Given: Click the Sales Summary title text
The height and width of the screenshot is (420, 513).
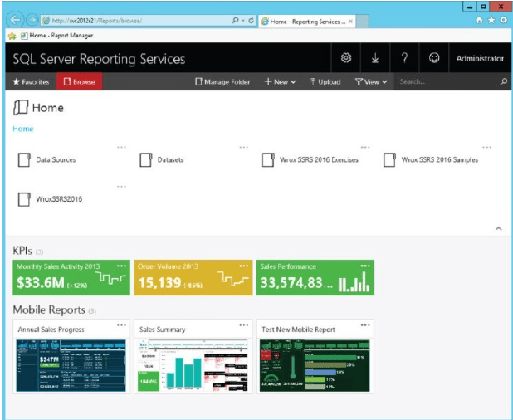Looking at the screenshot, I should click(162, 330).
